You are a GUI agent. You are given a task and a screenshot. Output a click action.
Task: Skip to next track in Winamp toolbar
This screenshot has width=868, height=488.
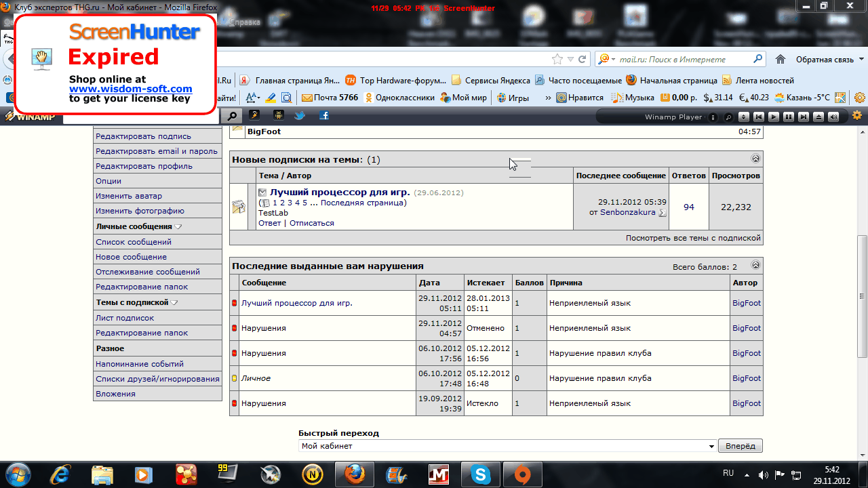[x=804, y=117]
